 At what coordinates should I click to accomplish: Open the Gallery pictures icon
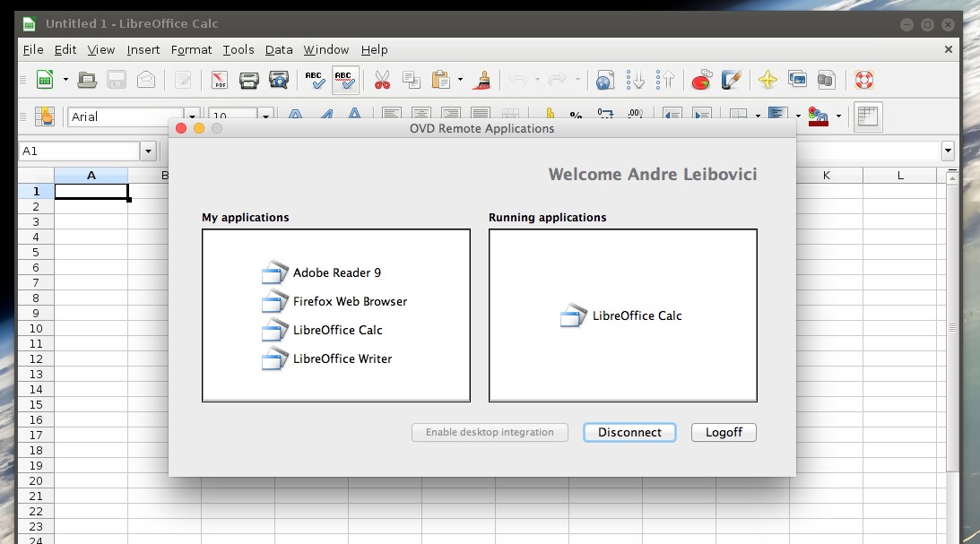797,80
